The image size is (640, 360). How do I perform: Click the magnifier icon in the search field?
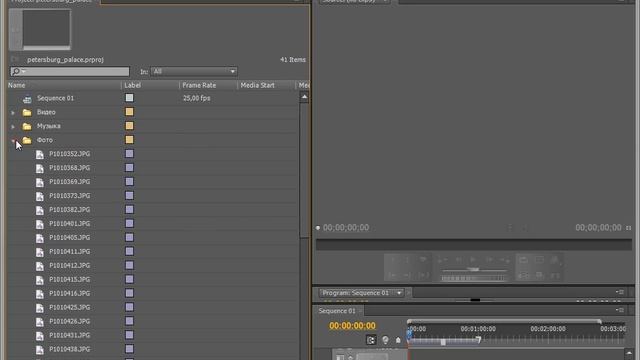click(x=16, y=71)
